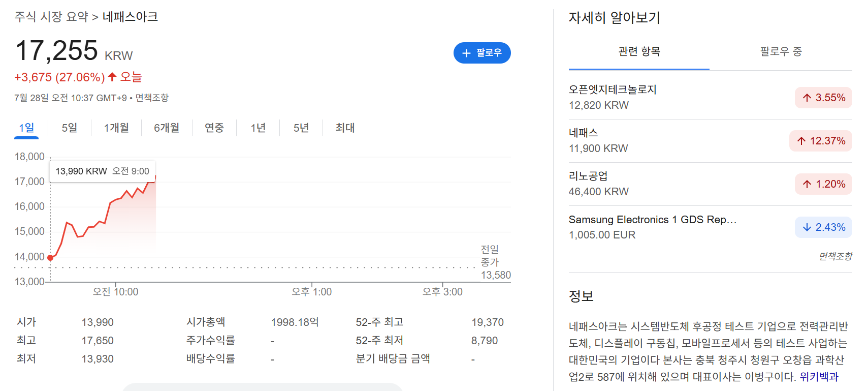
Task: Click the 52-주 최저 value 8,790
Action: pos(485,341)
